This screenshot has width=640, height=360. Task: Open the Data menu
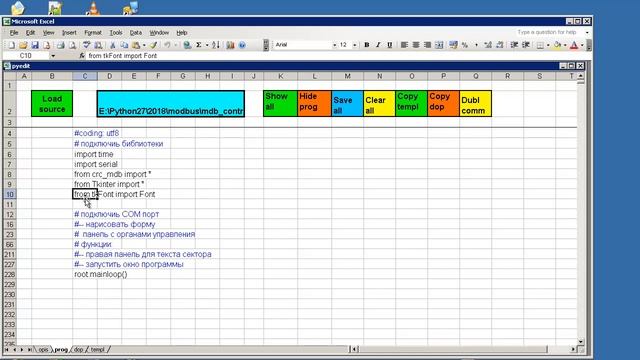point(136,33)
